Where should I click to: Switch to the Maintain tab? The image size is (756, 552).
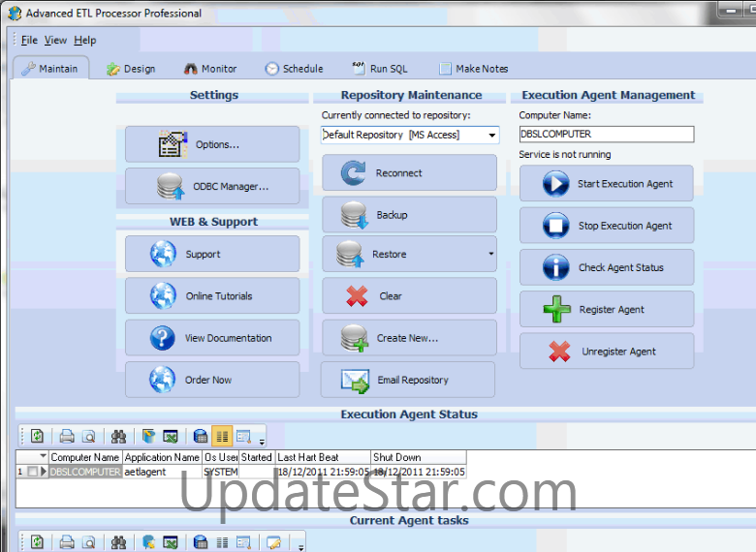tap(50, 69)
